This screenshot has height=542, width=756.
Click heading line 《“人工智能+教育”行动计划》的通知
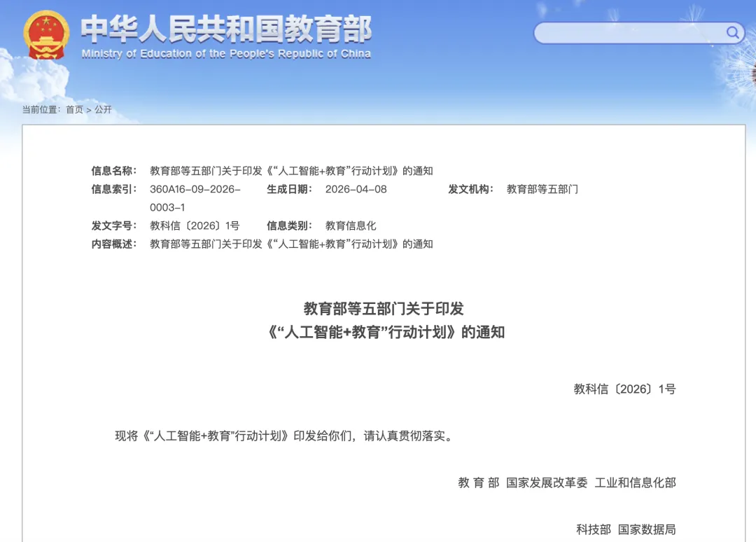[x=385, y=332]
